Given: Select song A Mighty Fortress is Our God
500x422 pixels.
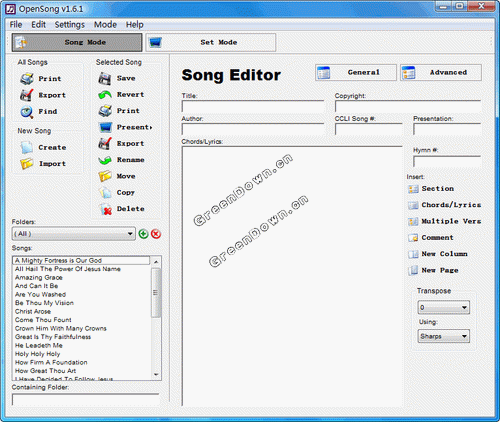Looking at the screenshot, I should tap(81, 260).
